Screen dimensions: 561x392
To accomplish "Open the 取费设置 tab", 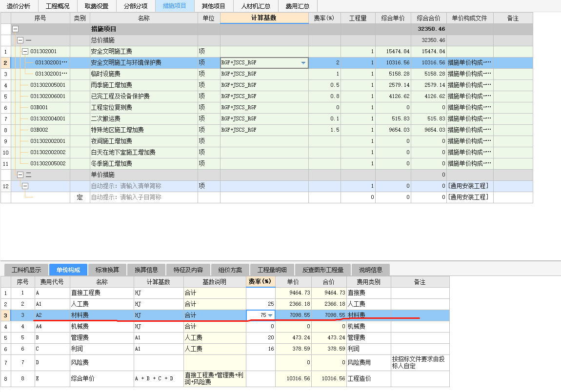I will 96,6.
